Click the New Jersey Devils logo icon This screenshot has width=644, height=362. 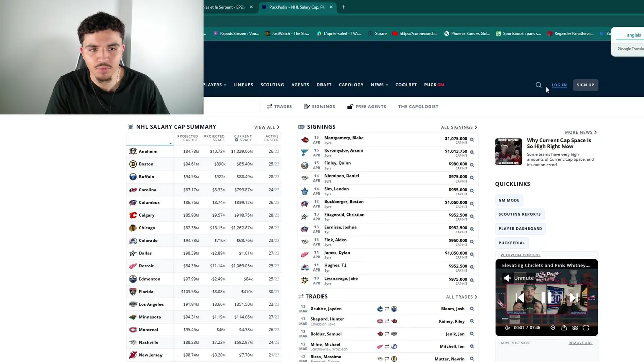pyautogui.click(x=133, y=355)
